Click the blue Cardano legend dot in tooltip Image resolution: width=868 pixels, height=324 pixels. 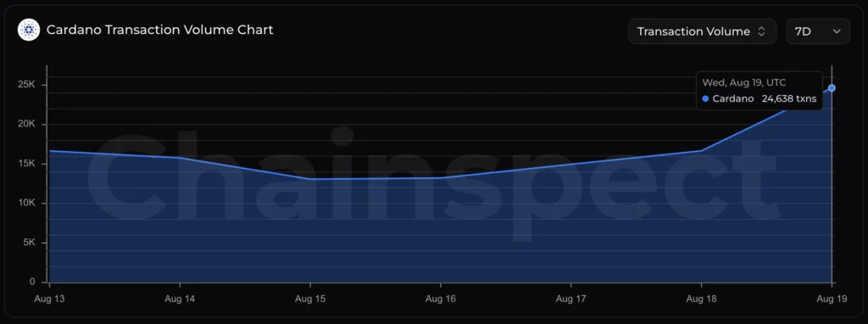click(x=705, y=98)
